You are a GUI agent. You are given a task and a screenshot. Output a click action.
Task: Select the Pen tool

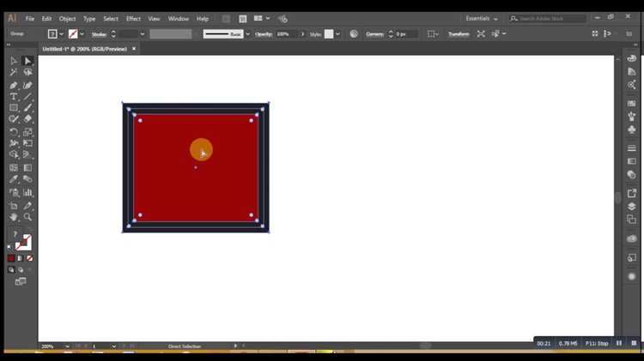14,86
